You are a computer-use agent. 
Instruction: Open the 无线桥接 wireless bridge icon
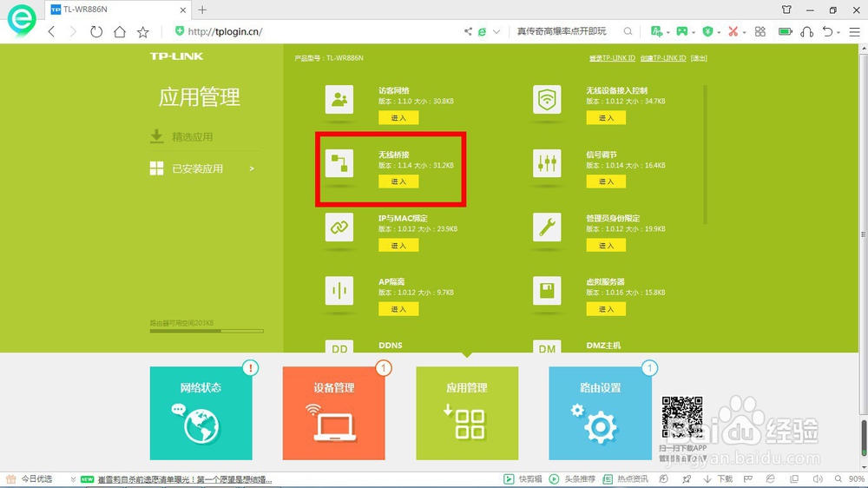(x=339, y=163)
